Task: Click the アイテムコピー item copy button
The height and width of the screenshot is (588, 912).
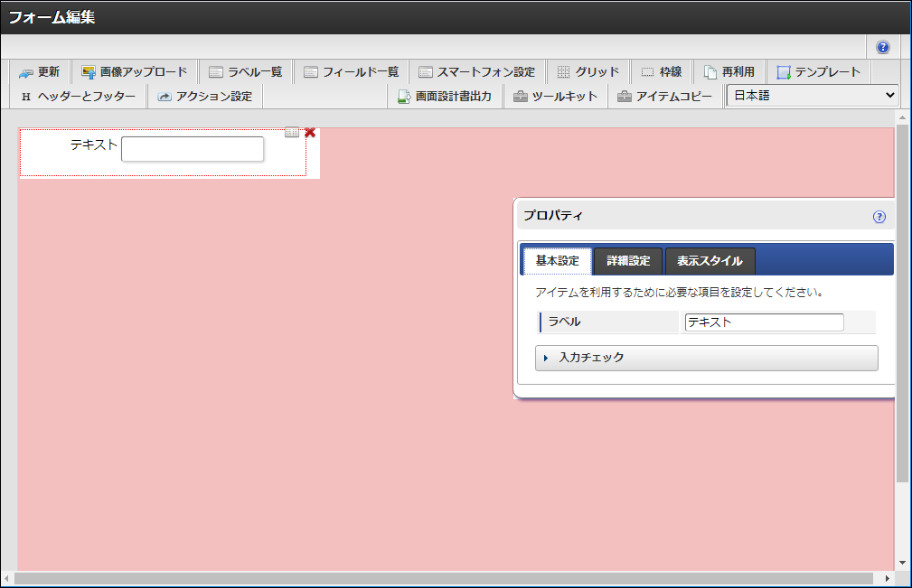Action: (665, 97)
